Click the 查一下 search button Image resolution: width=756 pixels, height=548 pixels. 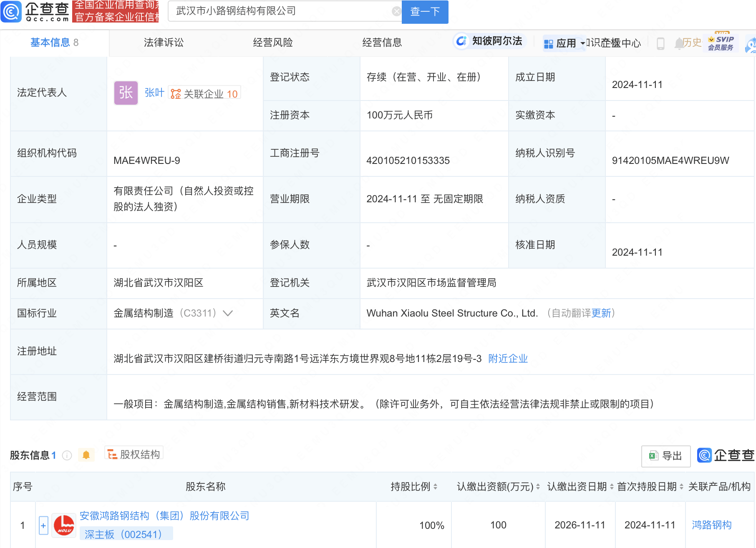pyautogui.click(x=425, y=12)
